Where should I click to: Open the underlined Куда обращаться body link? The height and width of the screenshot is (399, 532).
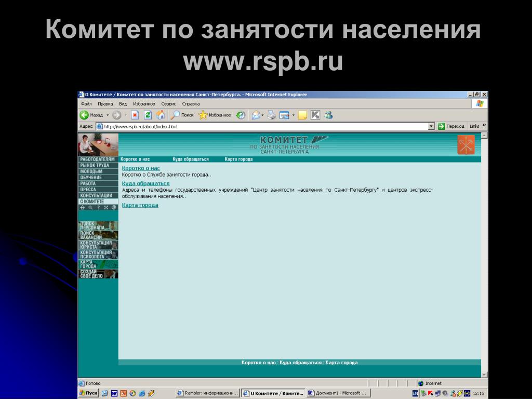point(145,183)
